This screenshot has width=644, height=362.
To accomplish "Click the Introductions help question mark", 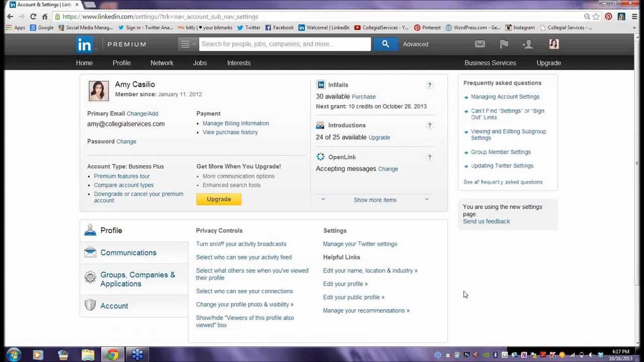I will click(x=429, y=125).
